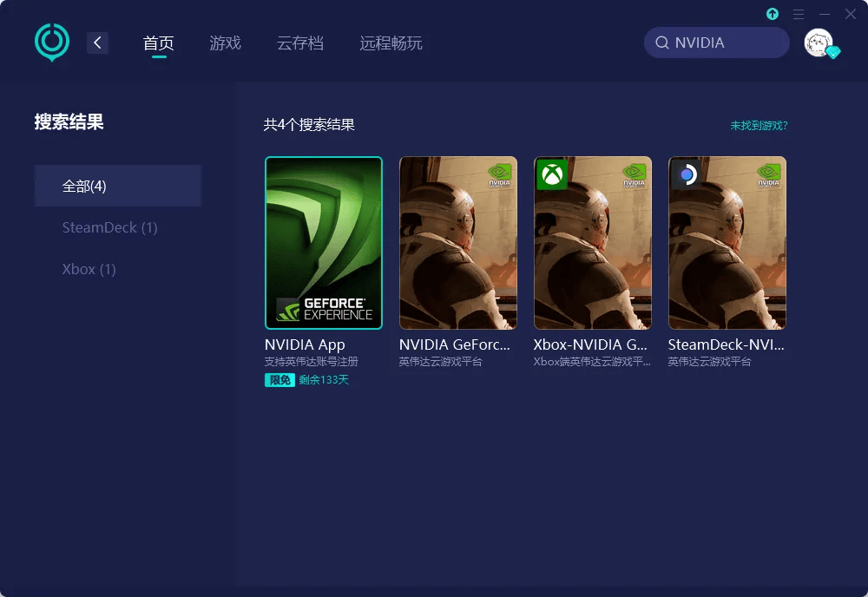Image resolution: width=868 pixels, height=597 pixels.
Task: Collapse the sidebar with the left chevron button
Action: (x=97, y=42)
